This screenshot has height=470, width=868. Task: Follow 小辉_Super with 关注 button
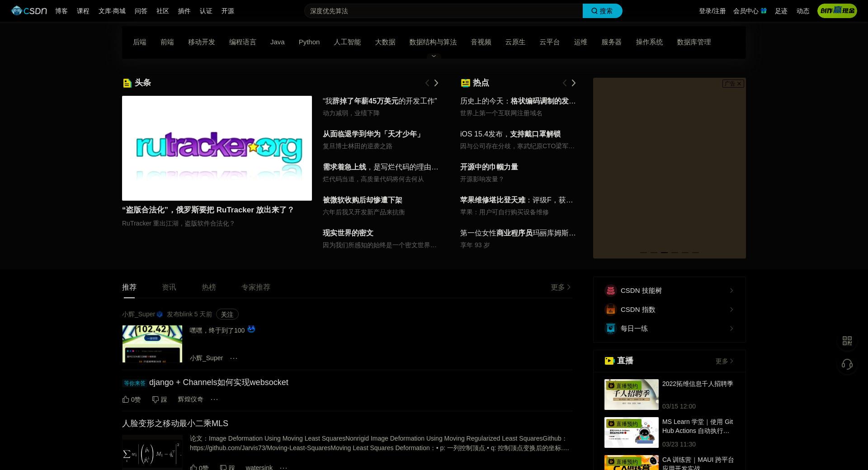click(x=227, y=314)
